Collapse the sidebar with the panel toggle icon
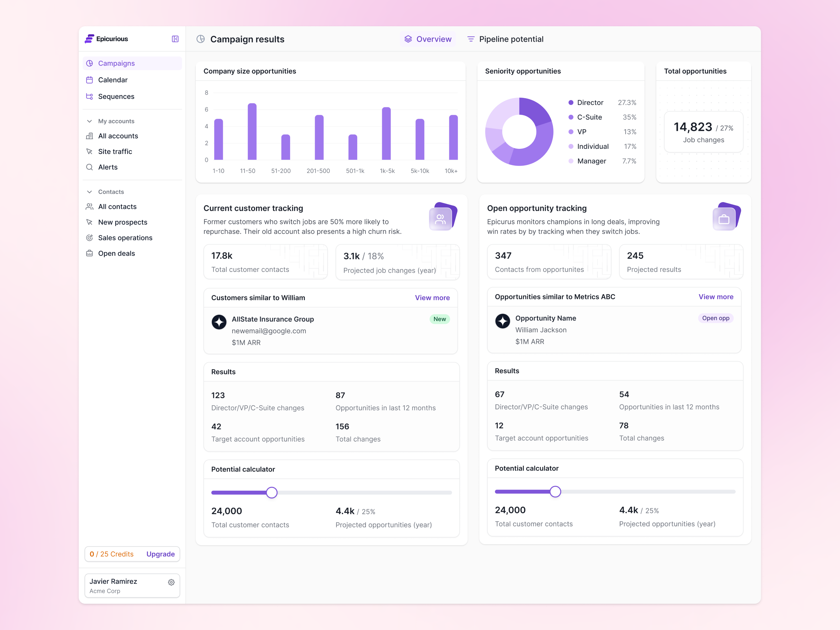Image resolution: width=840 pixels, height=630 pixels. tap(175, 39)
